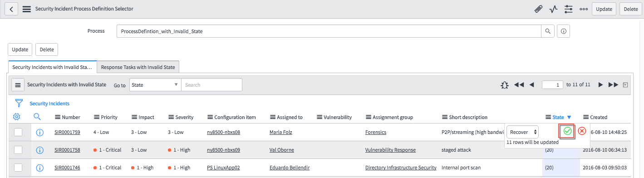The image size is (644, 178).
Task: Click the lower Delete button
Action: (47, 49)
